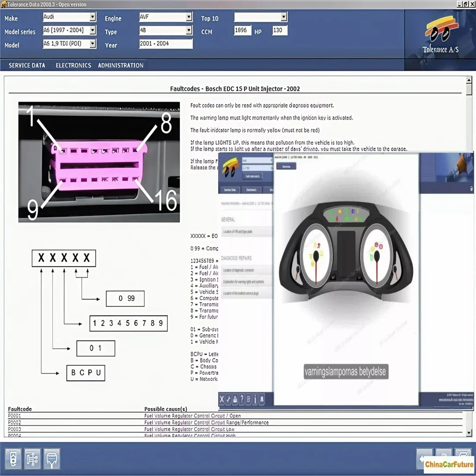Image resolution: width=476 pixels, height=476 pixels.
Task: Click the Tolerance A/S logo
Action: click(x=440, y=35)
